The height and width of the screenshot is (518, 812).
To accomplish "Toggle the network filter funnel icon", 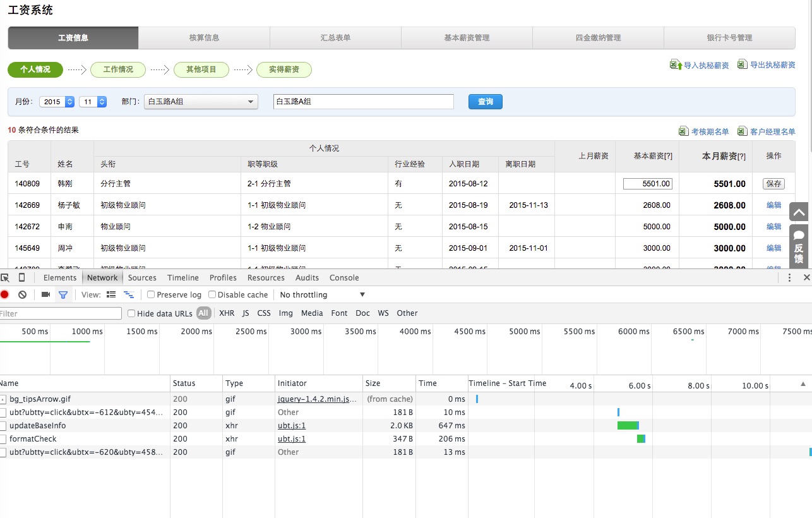I will point(63,294).
